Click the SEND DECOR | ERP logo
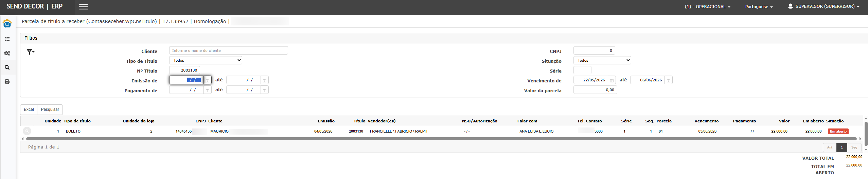The image size is (868, 179). (35, 6)
